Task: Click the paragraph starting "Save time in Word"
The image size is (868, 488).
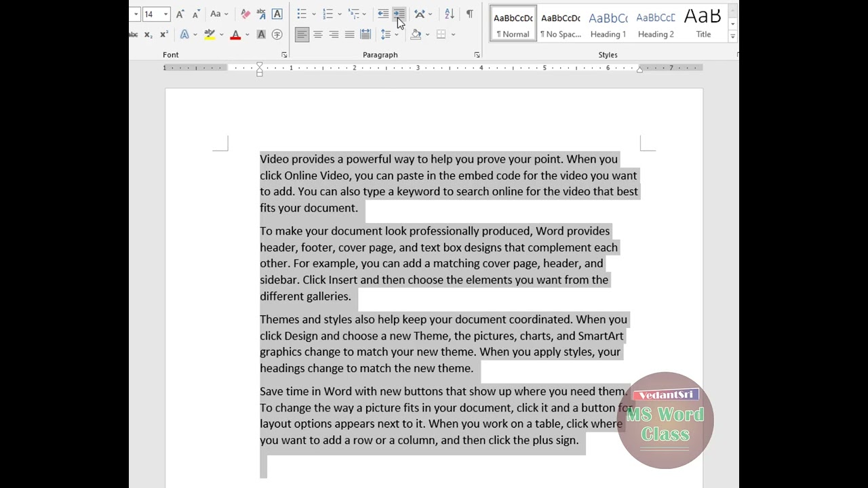Action: pos(446,415)
